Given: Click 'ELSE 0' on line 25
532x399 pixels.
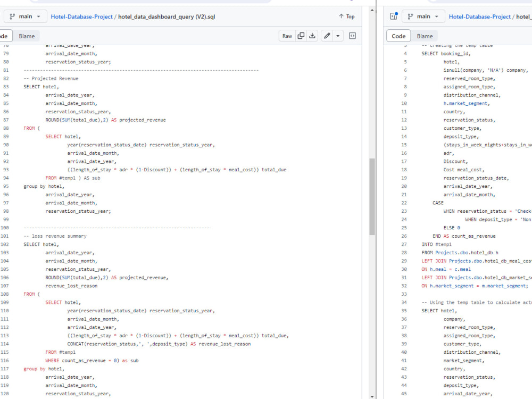Looking at the screenshot, I should click(x=452, y=228).
